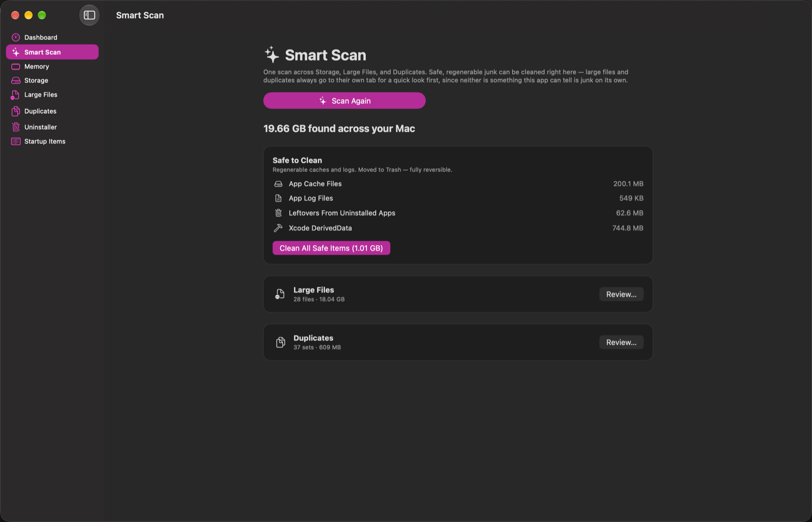Clean All Safe Items (1.01 GB)
812x522 pixels.
pyautogui.click(x=331, y=248)
